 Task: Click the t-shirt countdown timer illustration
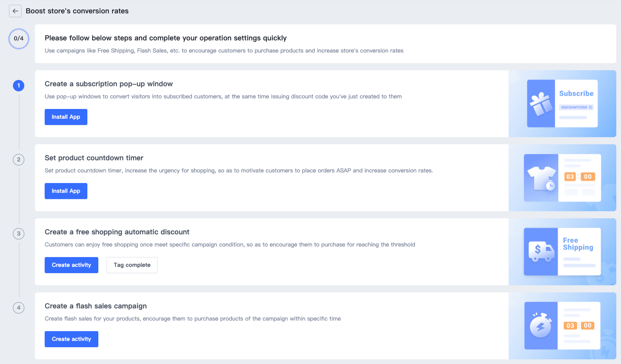coord(562,177)
